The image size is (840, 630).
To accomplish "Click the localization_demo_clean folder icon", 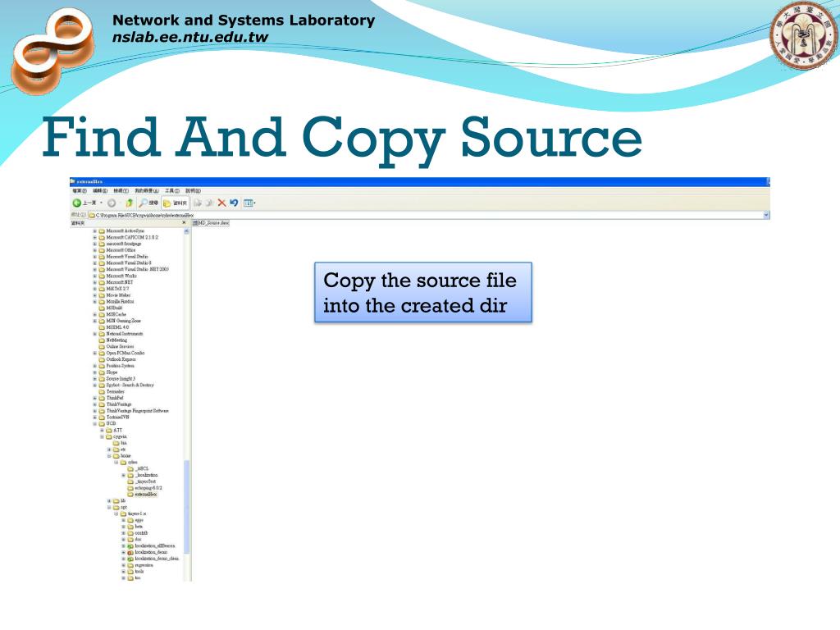I will coord(130,559).
